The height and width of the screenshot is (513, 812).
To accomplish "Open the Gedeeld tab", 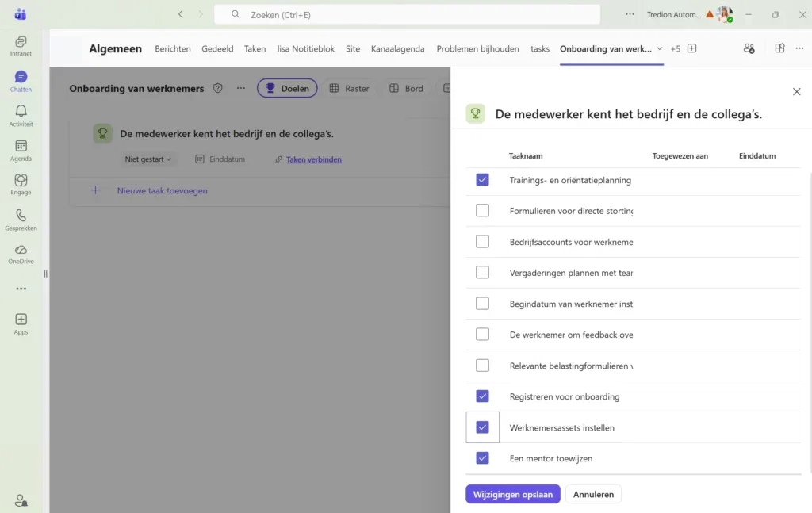I will [217, 48].
